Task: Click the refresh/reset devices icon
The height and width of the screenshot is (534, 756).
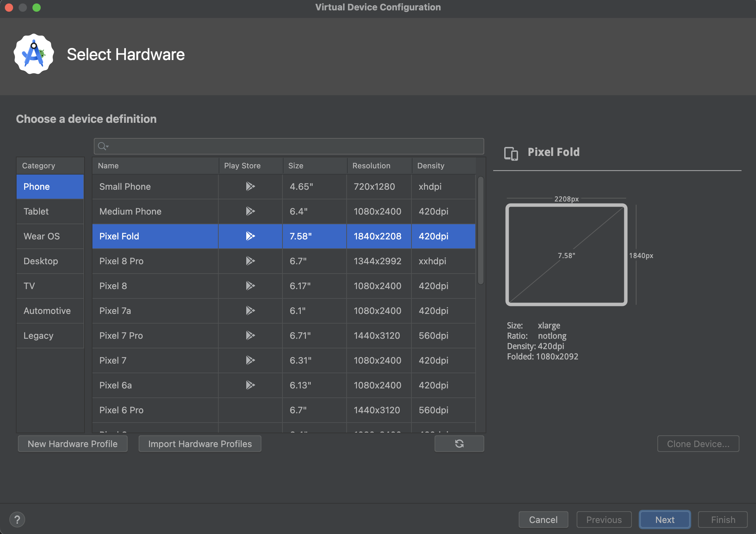Action: pos(460,444)
